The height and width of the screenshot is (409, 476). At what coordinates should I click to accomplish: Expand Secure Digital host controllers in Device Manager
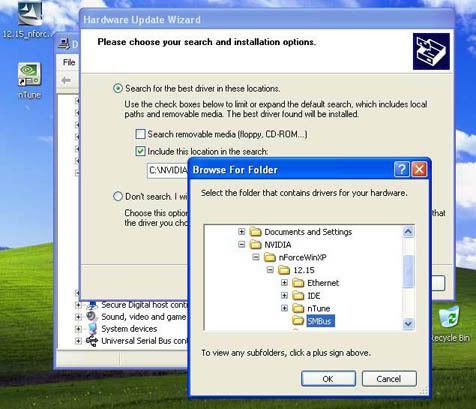(78, 305)
